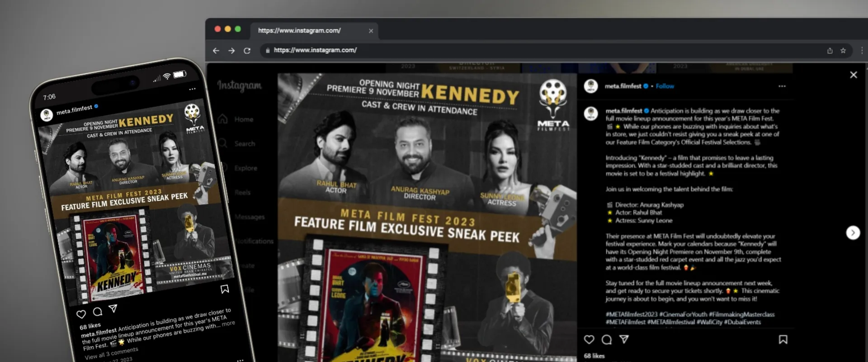868x362 pixels.
Task: Click the red window close dot
Action: click(217, 29)
